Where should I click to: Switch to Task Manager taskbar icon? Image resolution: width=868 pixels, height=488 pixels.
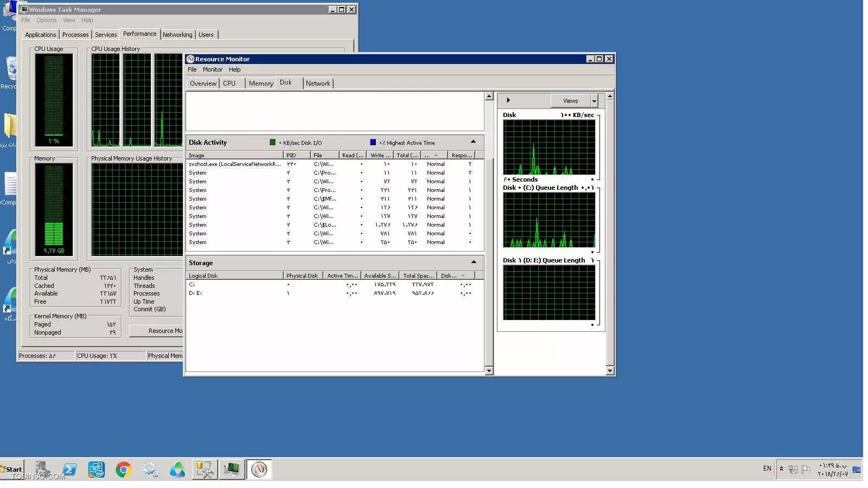[232, 470]
